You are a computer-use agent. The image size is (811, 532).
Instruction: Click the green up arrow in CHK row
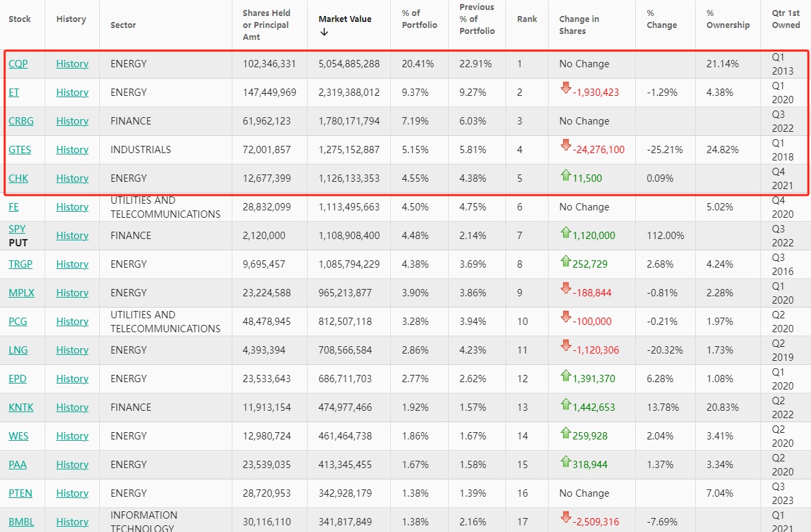(565, 175)
